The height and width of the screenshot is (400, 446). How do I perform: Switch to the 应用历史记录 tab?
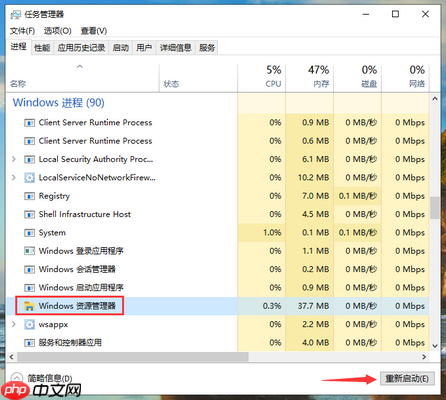point(81,48)
